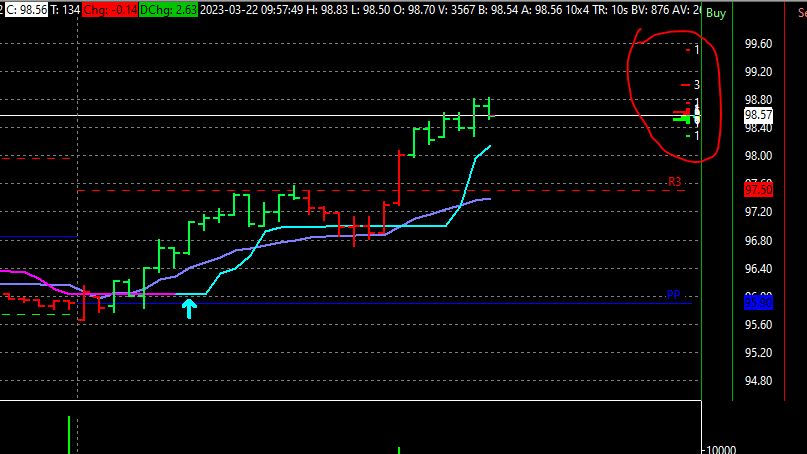Click the 94.80 price scale label
Viewport: 807px width, 454px height.
759,381
